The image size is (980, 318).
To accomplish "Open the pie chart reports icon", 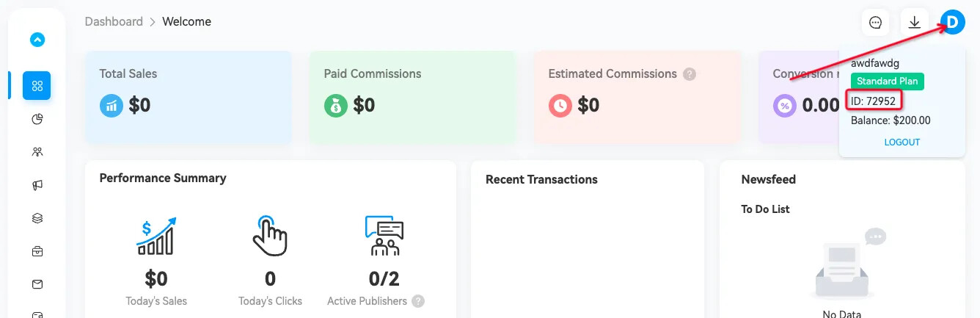I will coord(37,119).
